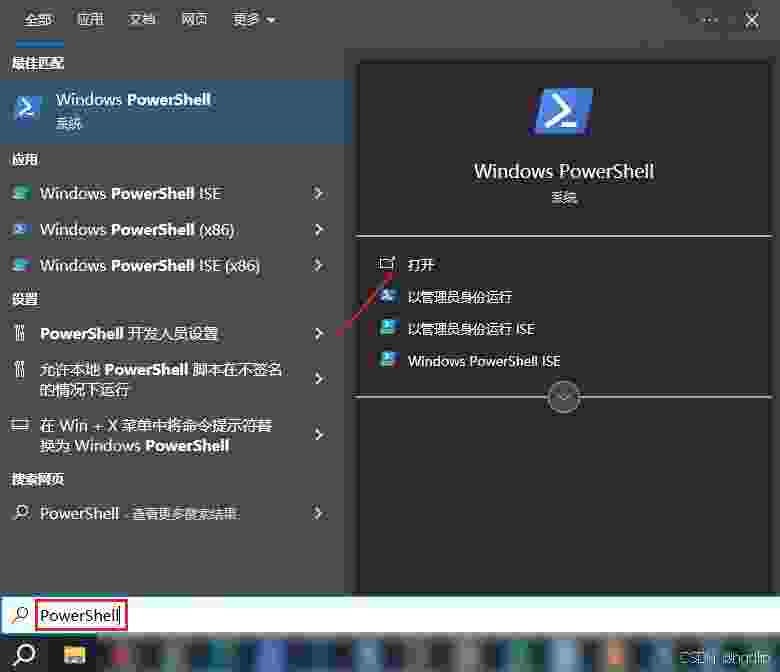The height and width of the screenshot is (672, 780).
Task: Select the PowerShell 开发人员设置 entry text
Action: [129, 333]
